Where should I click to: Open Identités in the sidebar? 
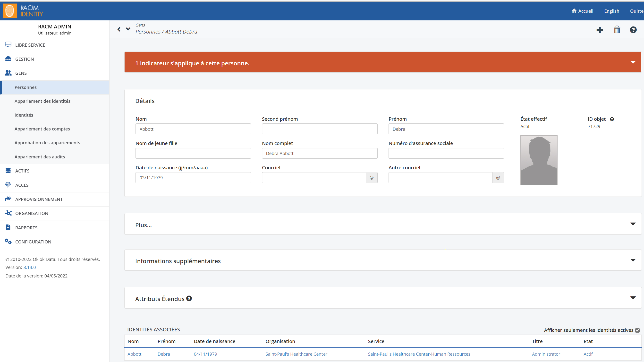54,115
